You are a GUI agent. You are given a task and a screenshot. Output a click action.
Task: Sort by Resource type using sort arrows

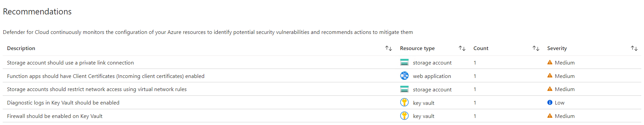tap(462, 48)
